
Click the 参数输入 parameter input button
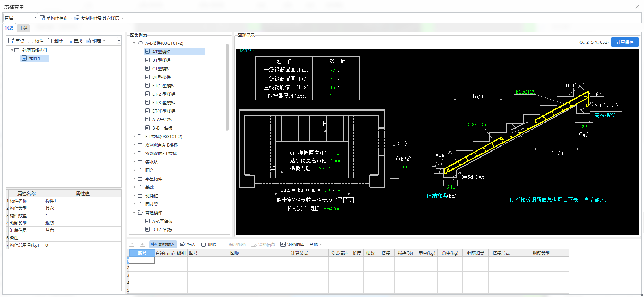pos(163,244)
